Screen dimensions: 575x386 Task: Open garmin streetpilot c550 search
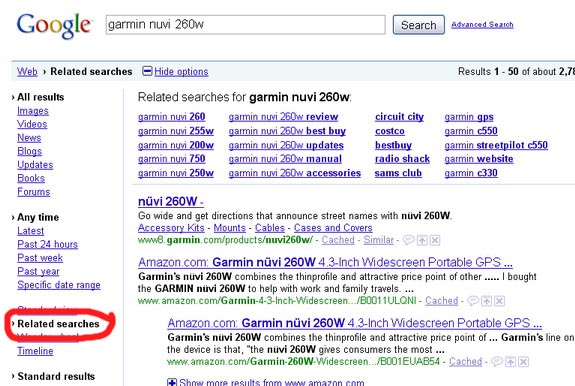click(496, 145)
